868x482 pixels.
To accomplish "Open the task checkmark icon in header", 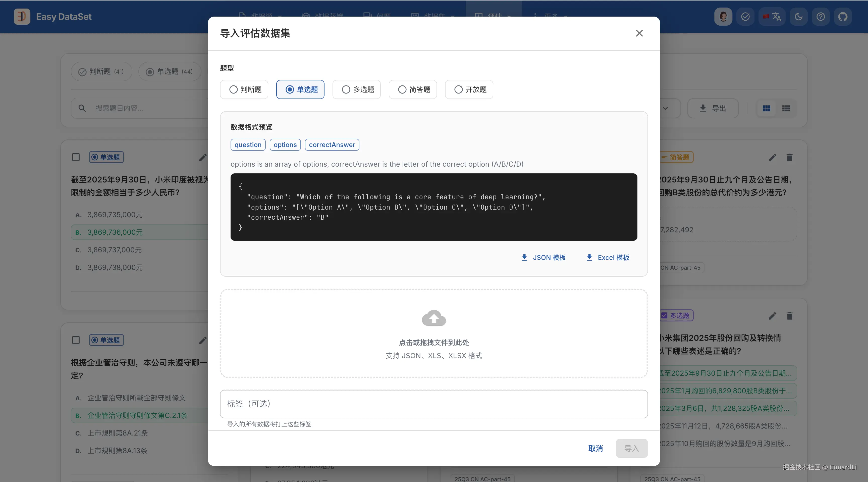I will pyautogui.click(x=745, y=17).
